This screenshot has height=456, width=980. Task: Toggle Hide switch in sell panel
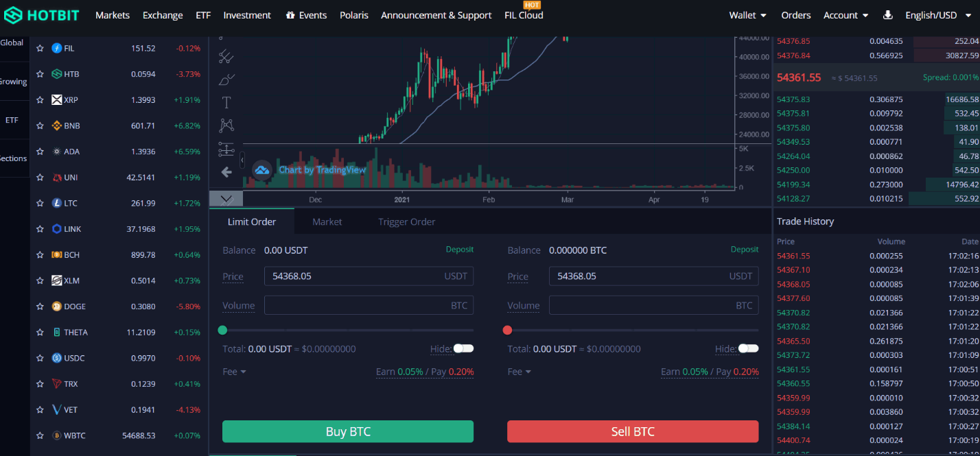(748, 348)
